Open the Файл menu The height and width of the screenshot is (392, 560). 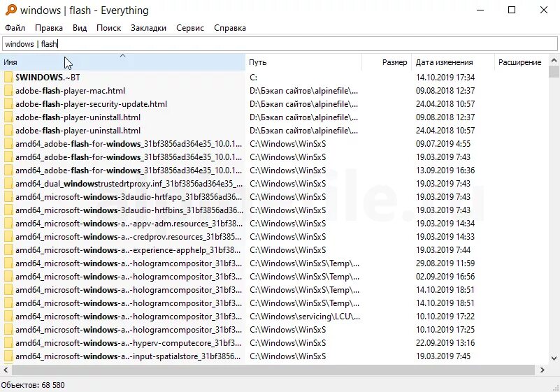coord(15,28)
